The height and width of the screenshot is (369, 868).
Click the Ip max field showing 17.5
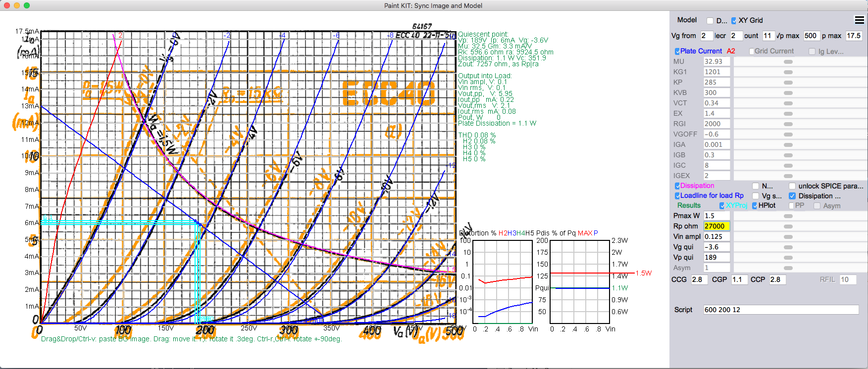(x=854, y=36)
